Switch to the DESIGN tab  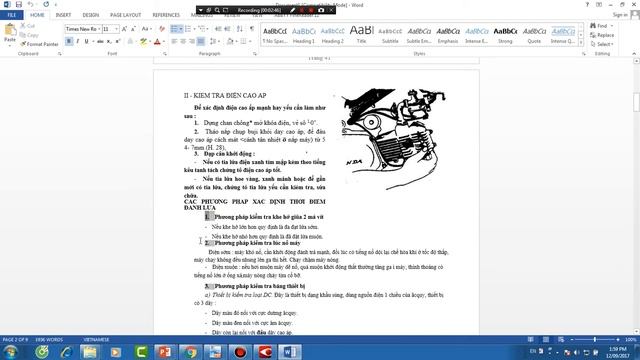click(x=91, y=15)
